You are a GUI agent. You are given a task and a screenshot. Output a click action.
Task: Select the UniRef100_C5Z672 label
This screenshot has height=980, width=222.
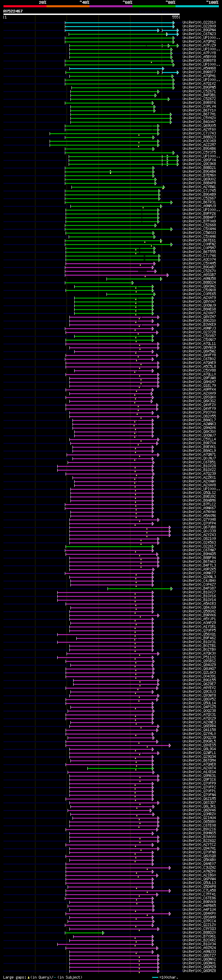pos(199,99)
